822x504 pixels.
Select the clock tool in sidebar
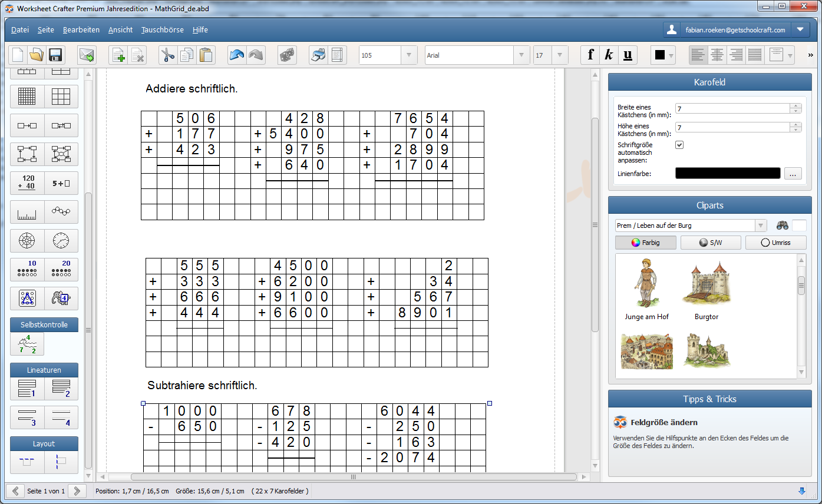click(x=61, y=240)
